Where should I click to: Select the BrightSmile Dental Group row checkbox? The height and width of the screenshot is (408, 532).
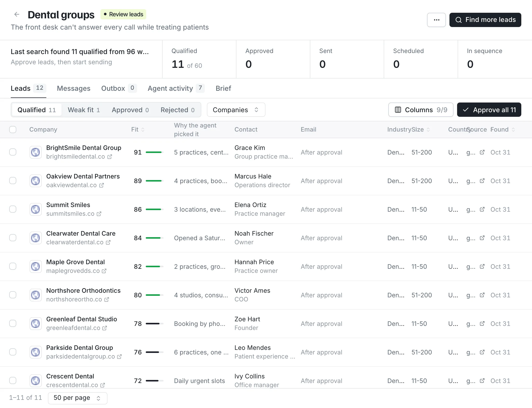pos(13,152)
